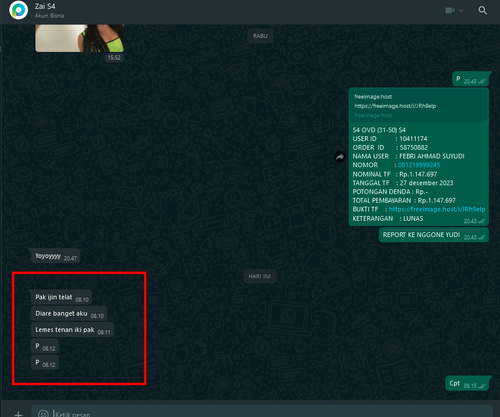Click the 'KETERANGAN : LUNAS' line
This screenshot has height=417, width=500.
coord(388,219)
